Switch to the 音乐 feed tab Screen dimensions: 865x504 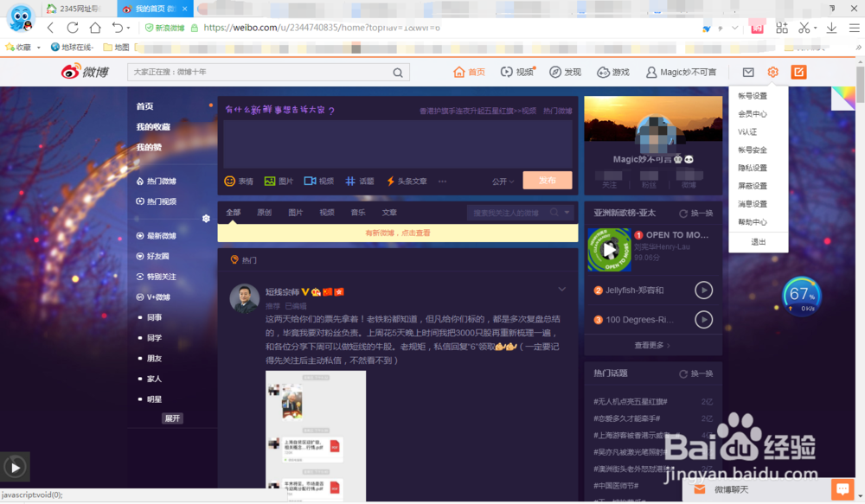[x=358, y=213]
